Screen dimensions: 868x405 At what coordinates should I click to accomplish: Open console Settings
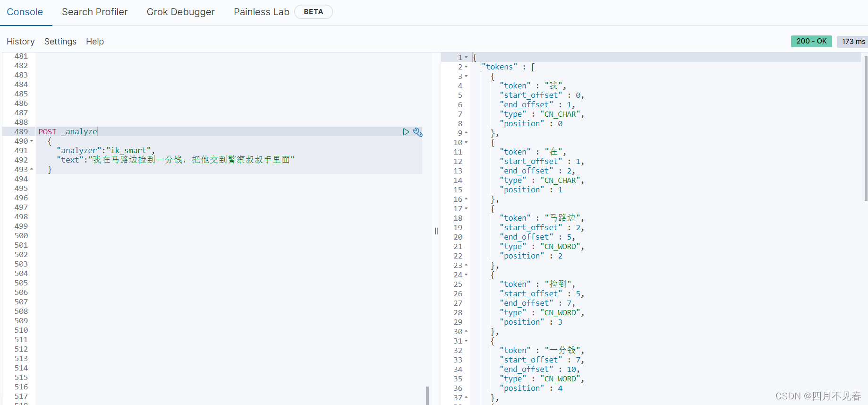tap(60, 42)
